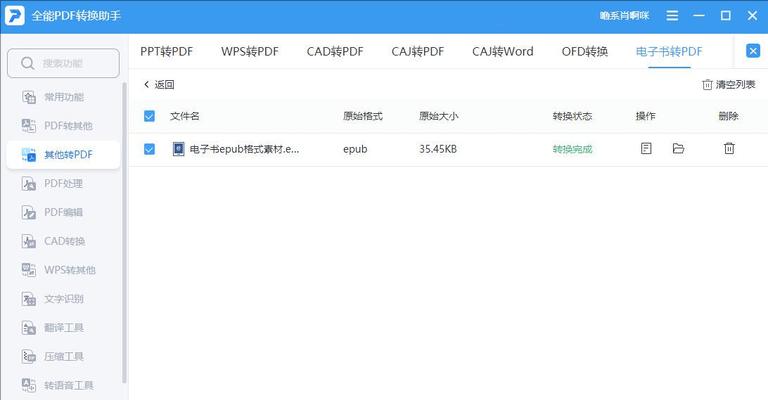Screen dimensions: 768x400
Task: Open 压缩工具 in sidebar
Action: point(64,356)
